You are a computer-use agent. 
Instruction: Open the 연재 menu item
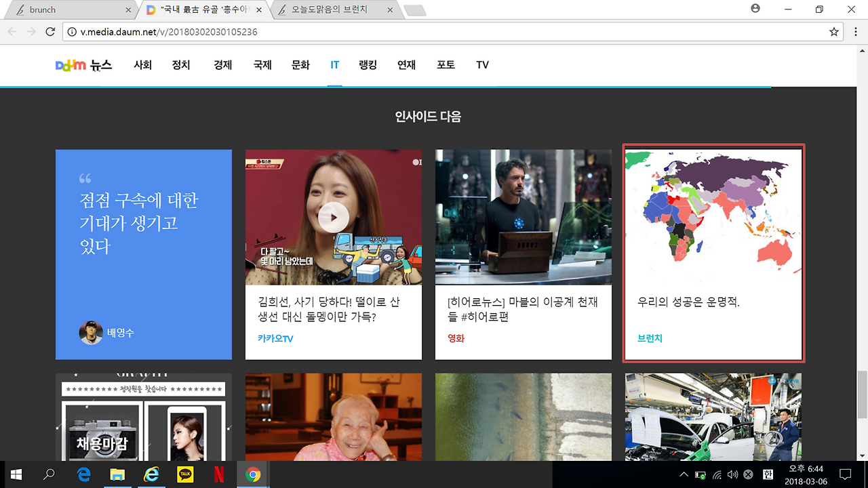click(x=407, y=65)
